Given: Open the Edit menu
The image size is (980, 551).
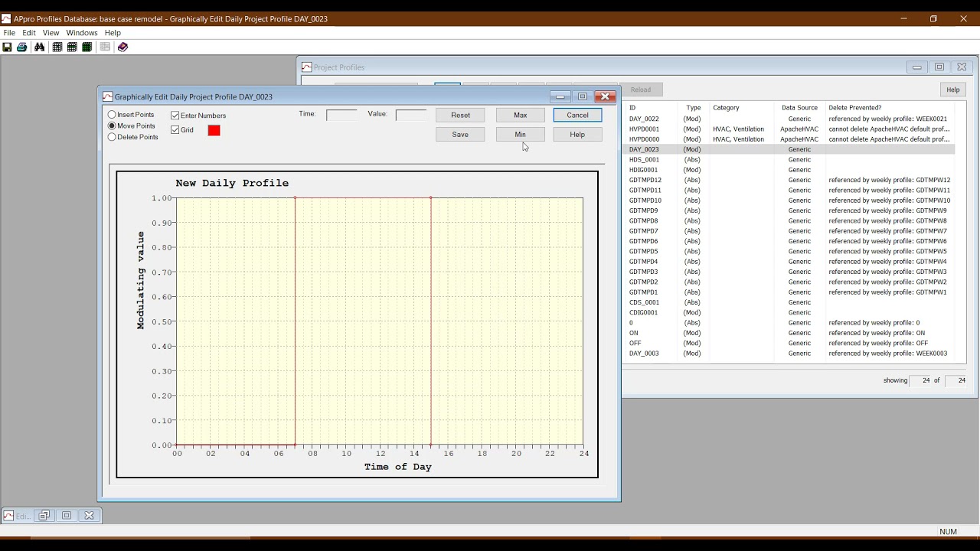Looking at the screenshot, I should point(29,33).
